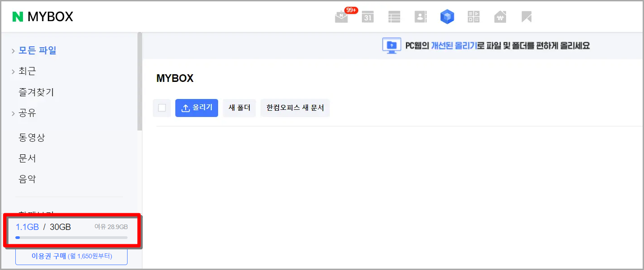
Task: Click the MYBOX folder heading
Action: click(x=175, y=78)
